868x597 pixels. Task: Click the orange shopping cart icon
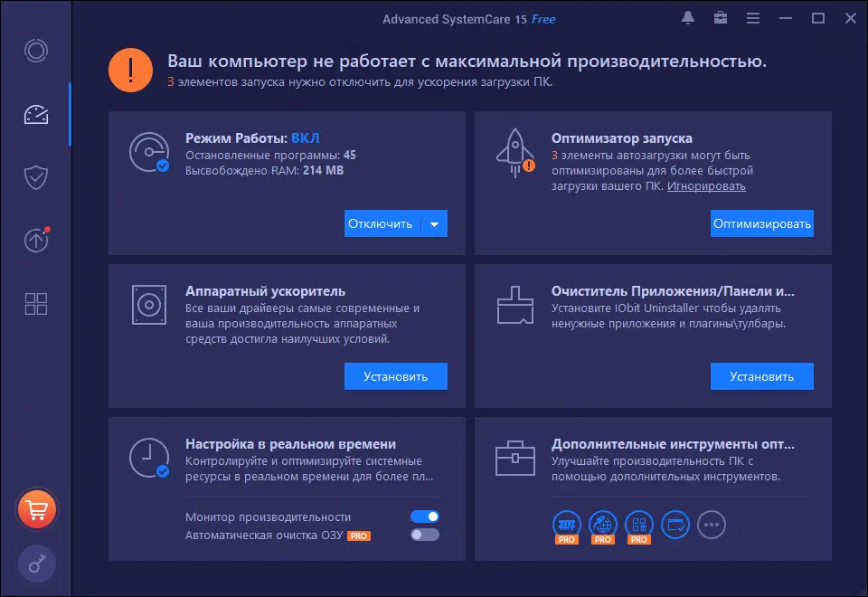pyautogui.click(x=36, y=509)
